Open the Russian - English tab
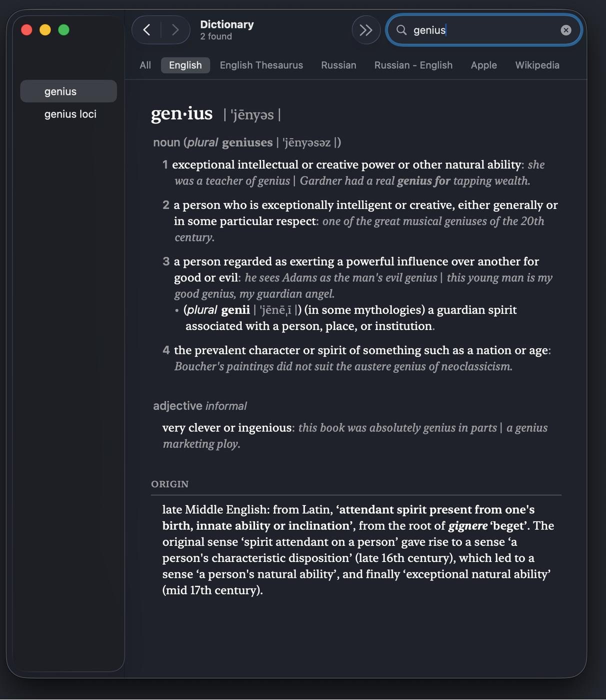606x700 pixels. pyautogui.click(x=413, y=65)
